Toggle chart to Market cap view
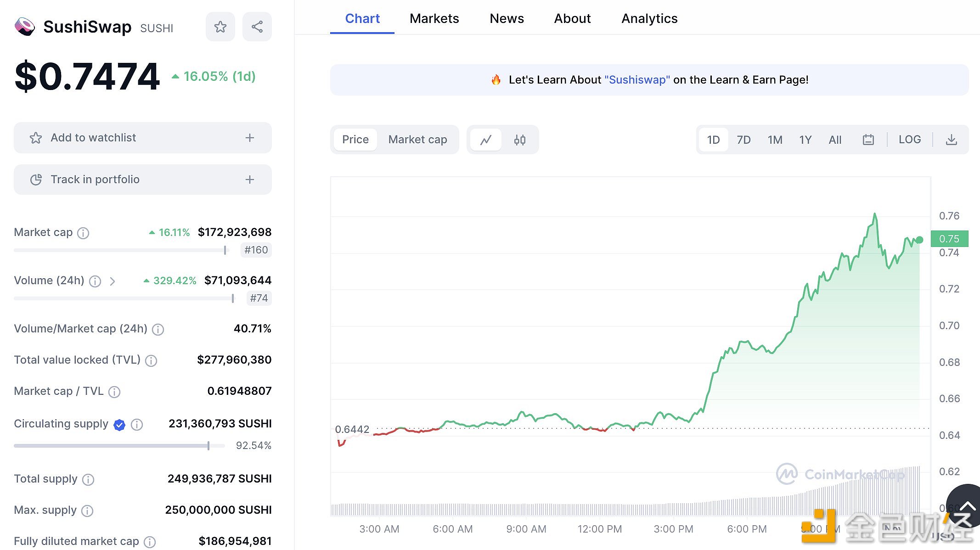Screen dimensions: 980x550 417,140
